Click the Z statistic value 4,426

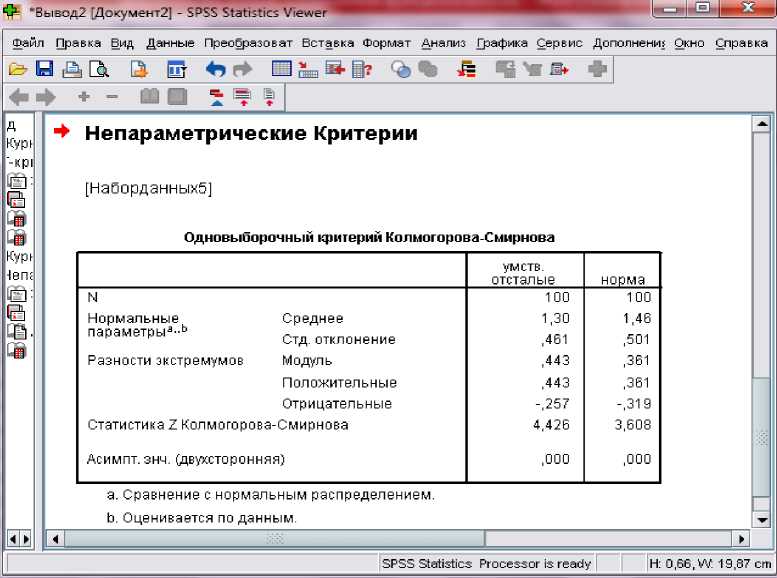point(551,425)
